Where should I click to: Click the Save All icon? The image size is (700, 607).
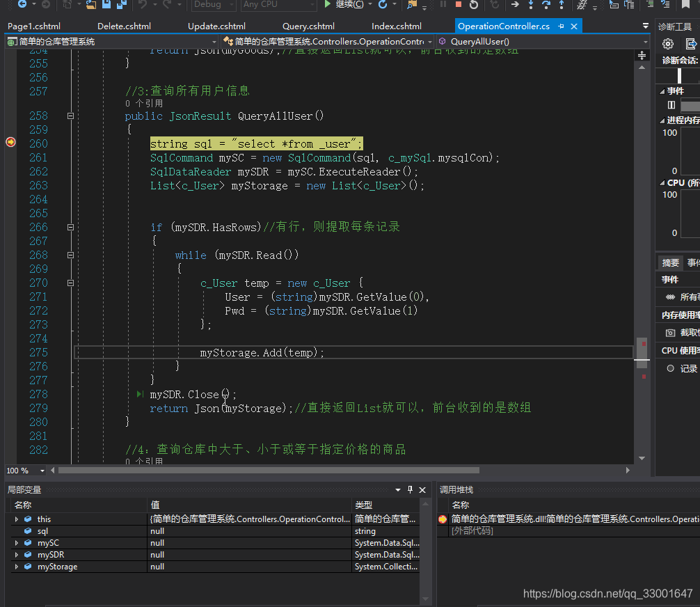tap(122, 4)
